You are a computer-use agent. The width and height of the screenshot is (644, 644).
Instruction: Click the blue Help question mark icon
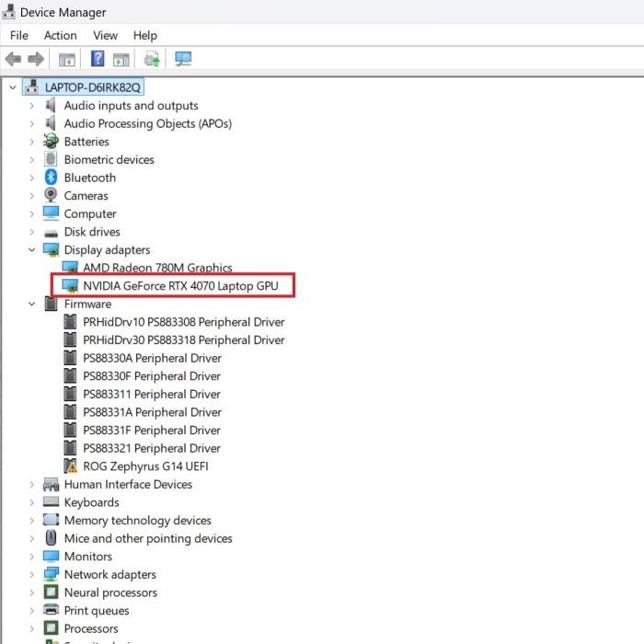tap(98, 60)
